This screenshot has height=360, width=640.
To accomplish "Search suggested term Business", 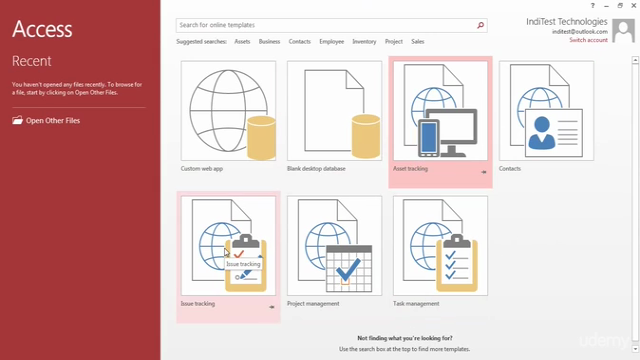I will 269,42.
